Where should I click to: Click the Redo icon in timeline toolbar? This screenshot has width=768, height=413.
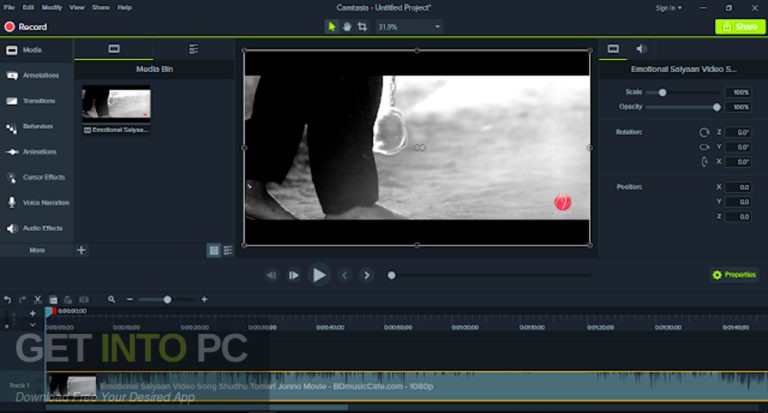23,299
